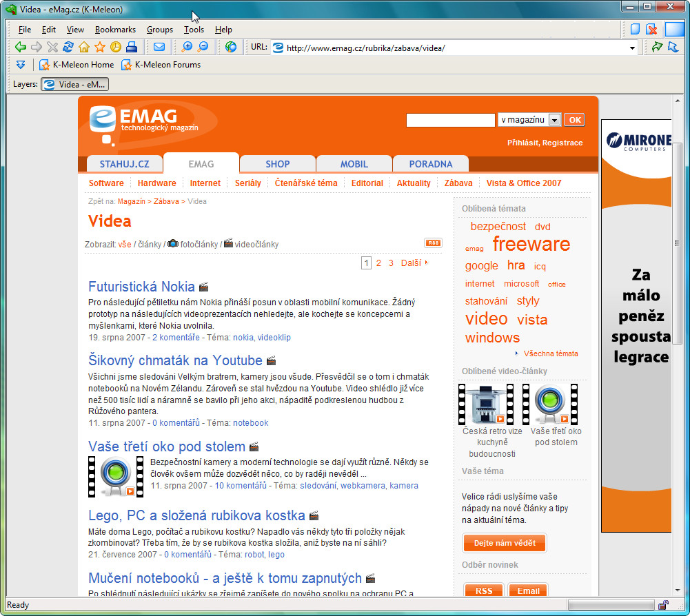Click the Email subscription button
Screen dimensions: 690x616
coord(528,591)
